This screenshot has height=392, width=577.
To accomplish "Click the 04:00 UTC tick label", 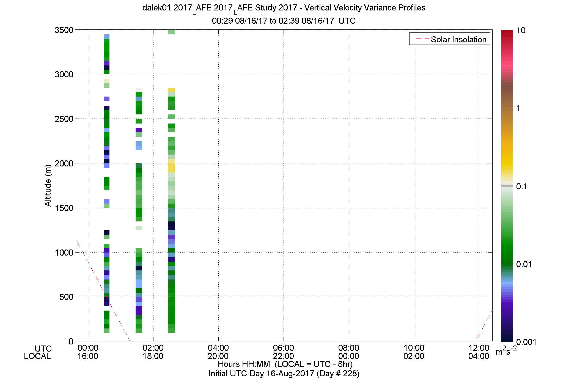I will 218,348.
